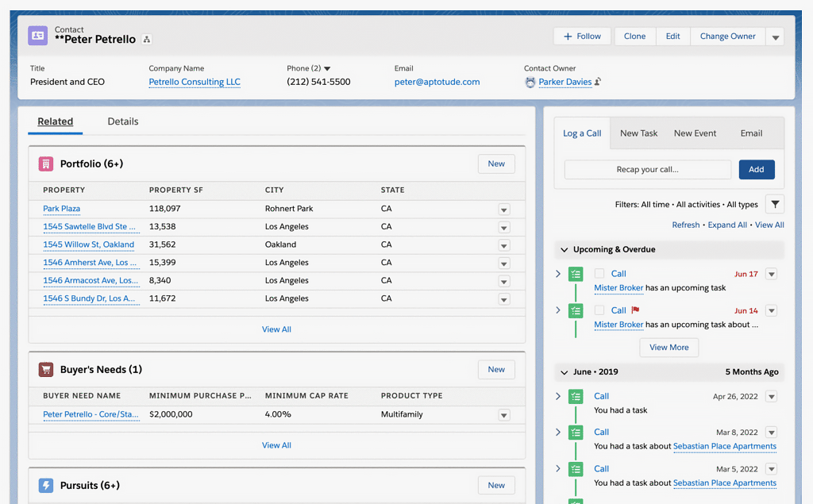The height and width of the screenshot is (504, 813).
Task: Open row actions menu for Park Plaza
Action: click(503, 210)
